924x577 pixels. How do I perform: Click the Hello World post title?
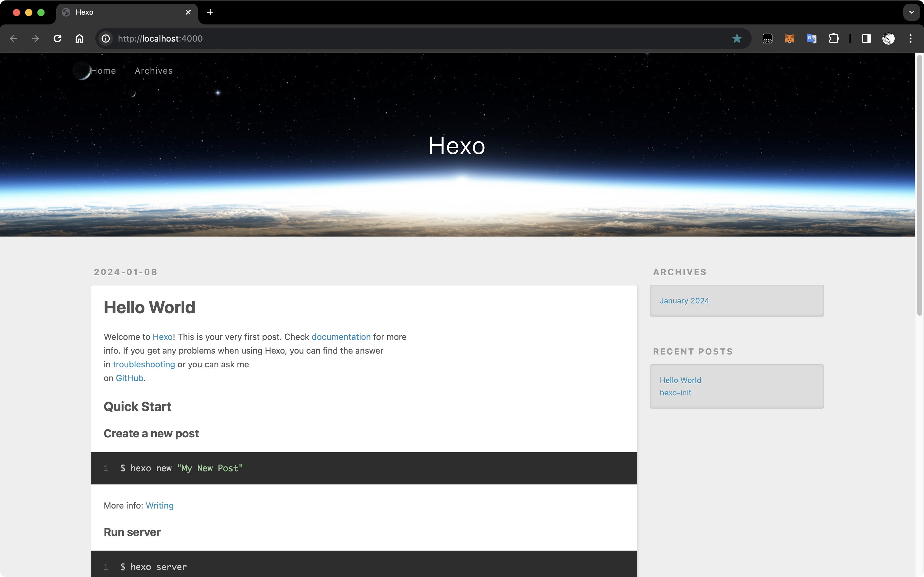tap(149, 307)
